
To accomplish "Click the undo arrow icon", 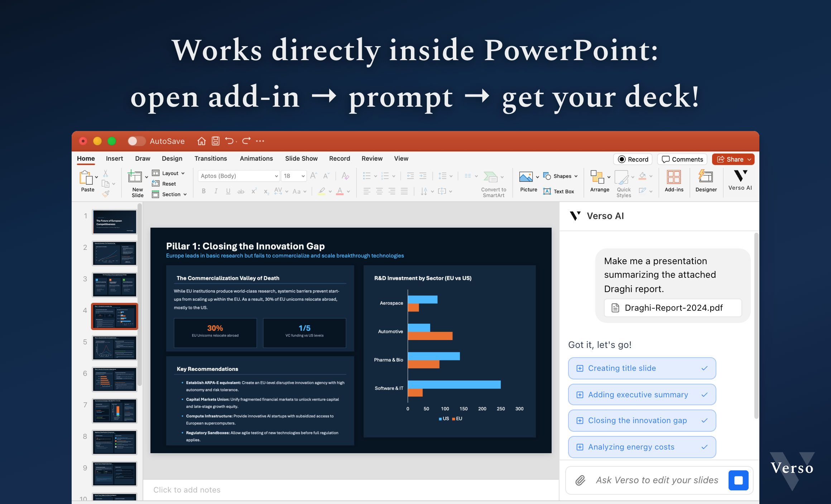I will point(229,141).
